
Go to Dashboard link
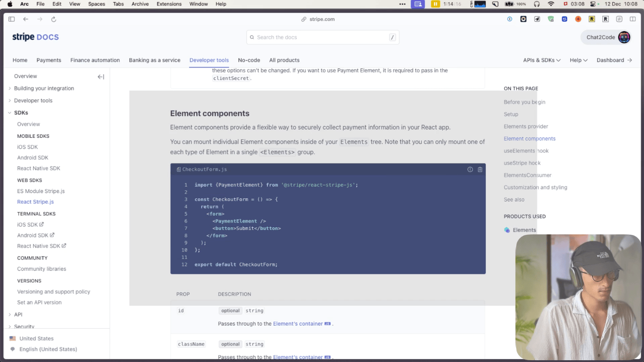tap(614, 60)
